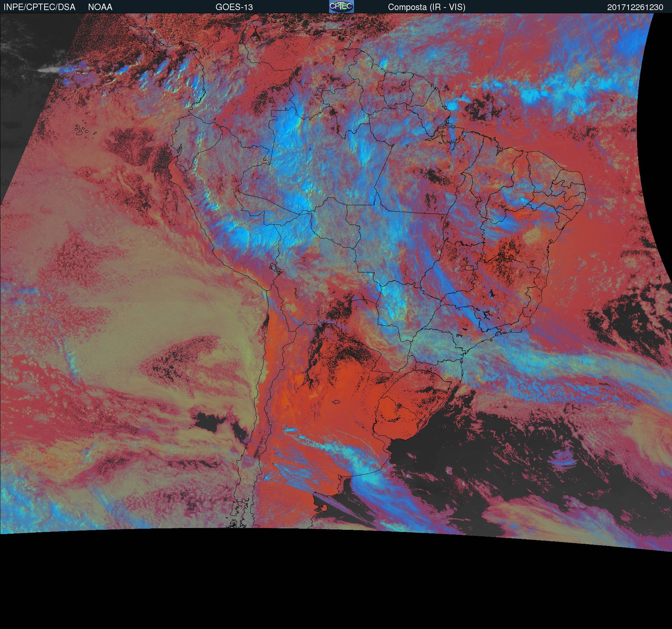Click the Composta (IR - VIS) title

click(x=427, y=7)
